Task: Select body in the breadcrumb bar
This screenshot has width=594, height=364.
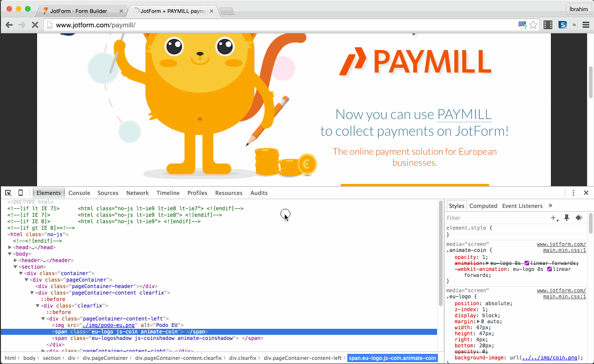Action: pos(29,358)
